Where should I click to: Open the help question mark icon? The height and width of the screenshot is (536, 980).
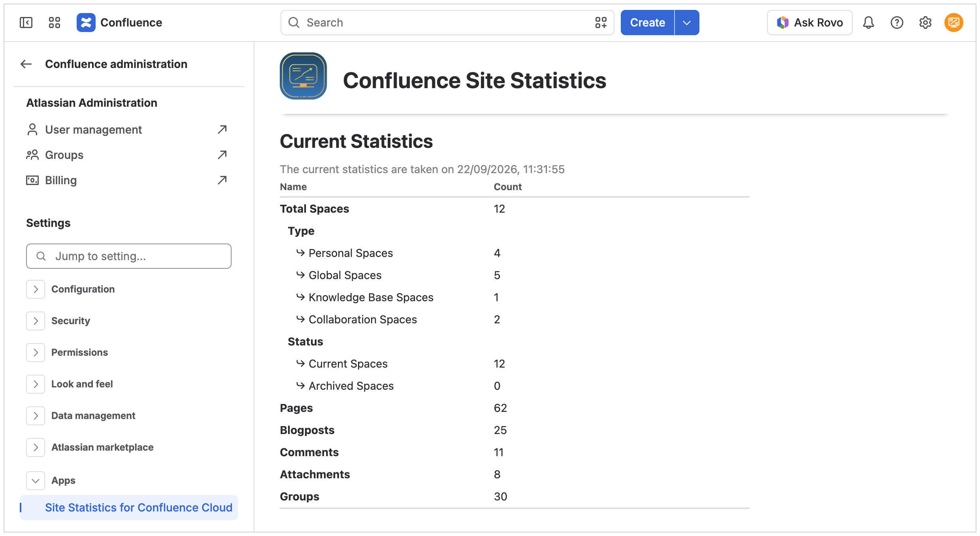pos(897,23)
